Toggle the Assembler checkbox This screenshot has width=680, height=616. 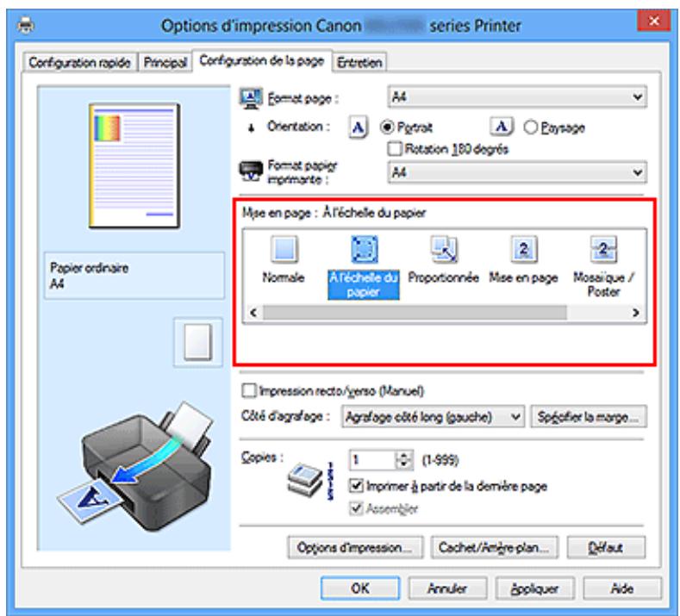coord(356,508)
